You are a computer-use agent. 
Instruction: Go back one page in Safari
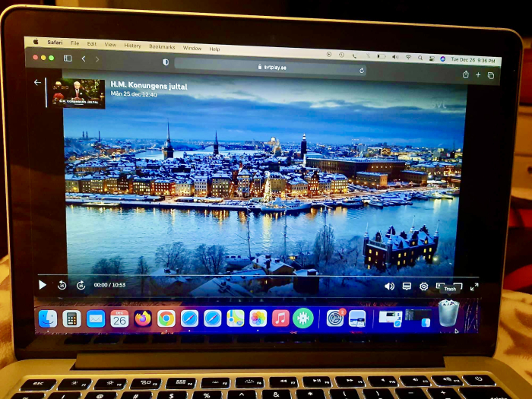click(84, 59)
